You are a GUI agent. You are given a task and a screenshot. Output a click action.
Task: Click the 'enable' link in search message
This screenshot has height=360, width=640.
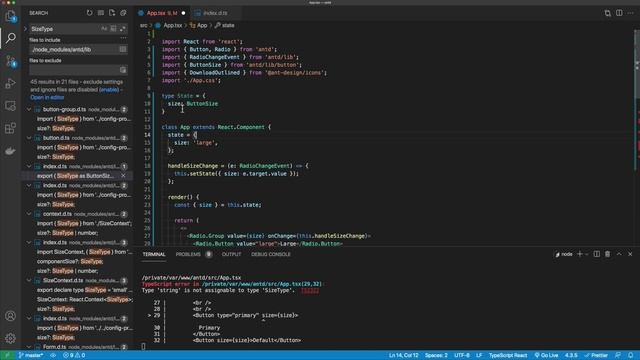point(109,89)
